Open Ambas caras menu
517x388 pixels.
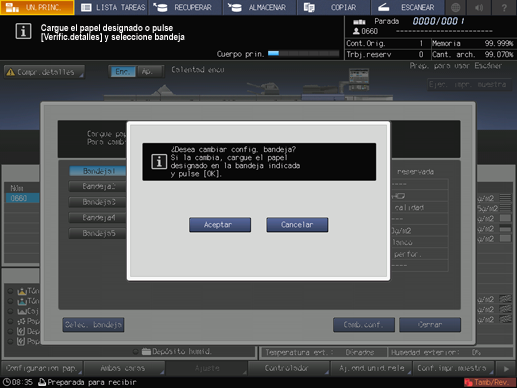(124, 368)
